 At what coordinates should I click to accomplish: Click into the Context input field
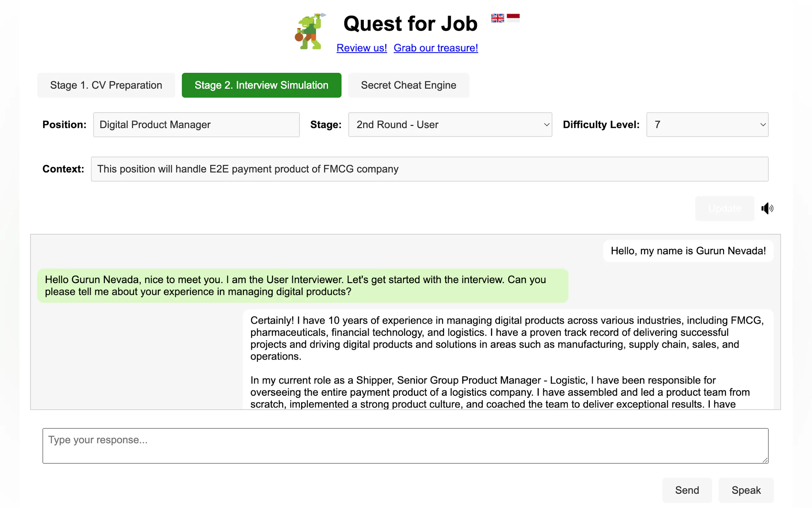pos(429,169)
